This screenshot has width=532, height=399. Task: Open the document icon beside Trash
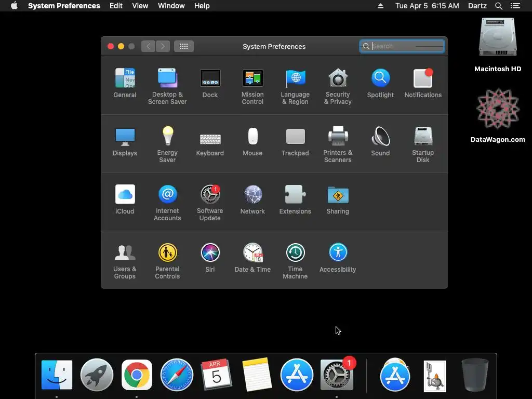coord(435,376)
